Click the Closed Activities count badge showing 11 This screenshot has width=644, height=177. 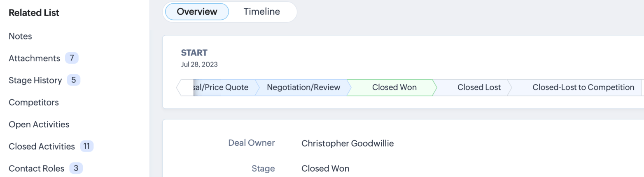[86, 146]
